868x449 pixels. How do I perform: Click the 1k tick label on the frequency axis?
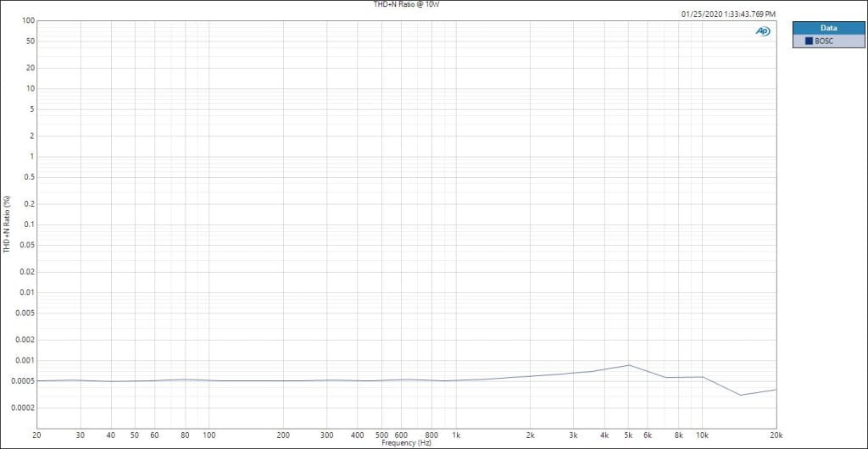pyautogui.click(x=456, y=435)
